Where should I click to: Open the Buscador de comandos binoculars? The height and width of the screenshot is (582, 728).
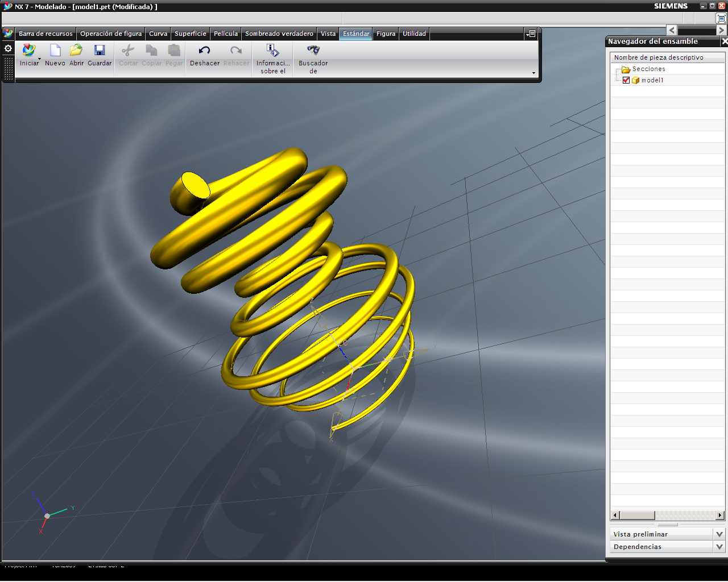pos(313,50)
